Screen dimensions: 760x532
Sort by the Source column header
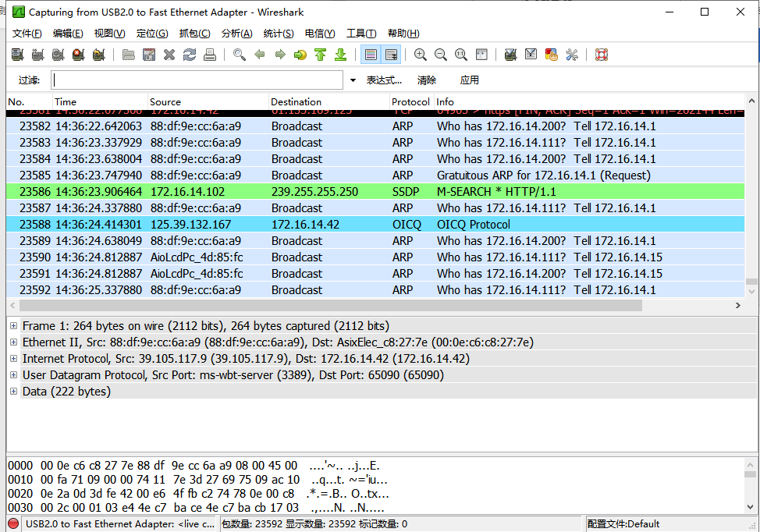click(x=208, y=101)
